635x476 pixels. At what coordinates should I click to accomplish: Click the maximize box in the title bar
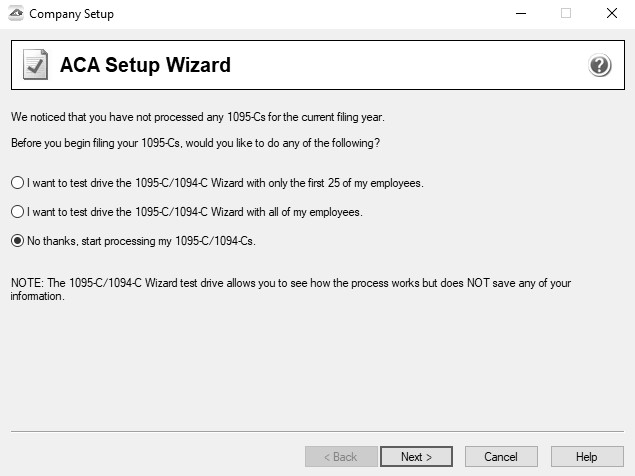coord(566,13)
